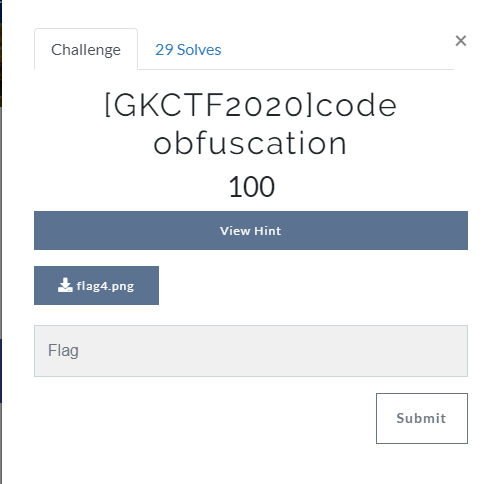Click the download icon beside flag4.png
493x484 pixels.
click(65, 285)
